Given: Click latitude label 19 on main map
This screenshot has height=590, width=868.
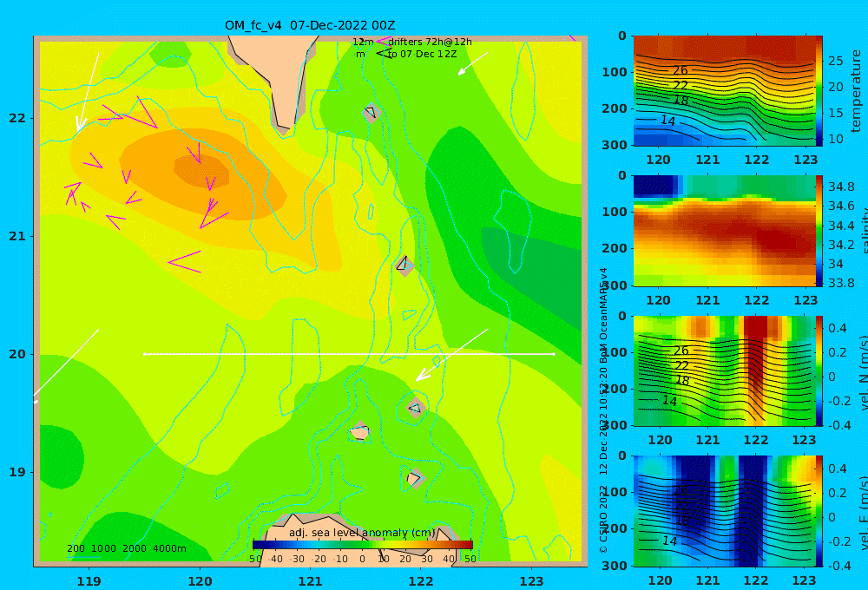Looking at the screenshot, I should [x=16, y=472].
